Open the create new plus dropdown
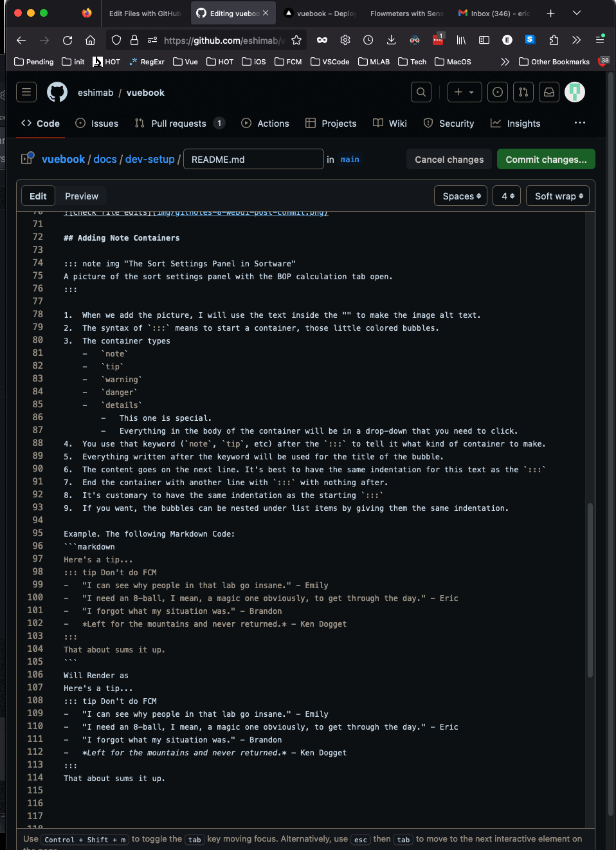The width and height of the screenshot is (616, 850). tap(464, 92)
